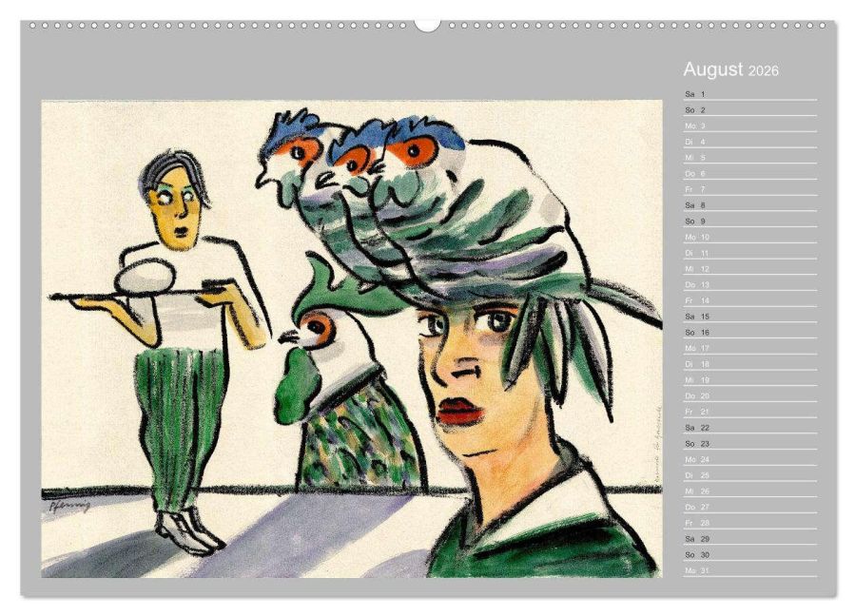Image resolution: width=855 pixels, height=616 pixels.
Task: Click the August 2026 month heading
Action: [730, 70]
